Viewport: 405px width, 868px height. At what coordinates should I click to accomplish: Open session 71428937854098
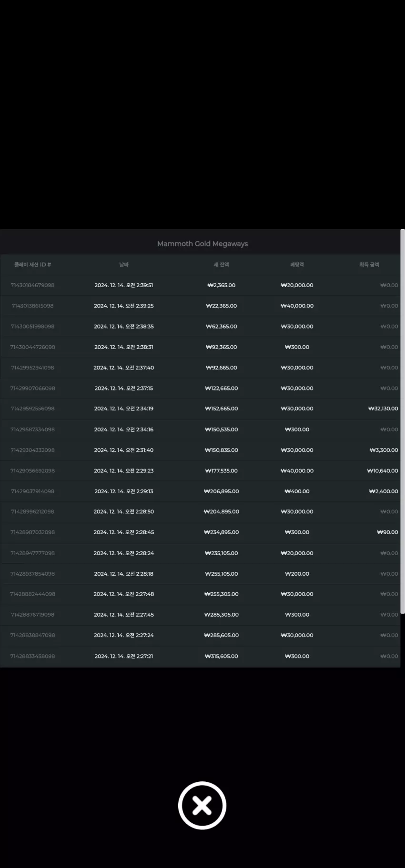click(32, 574)
